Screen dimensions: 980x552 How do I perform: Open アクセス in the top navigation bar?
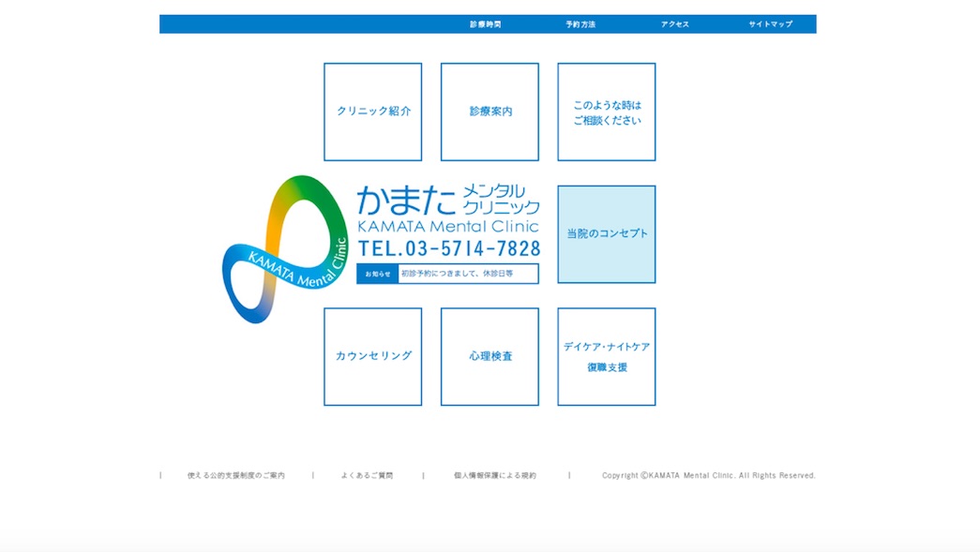674,24
